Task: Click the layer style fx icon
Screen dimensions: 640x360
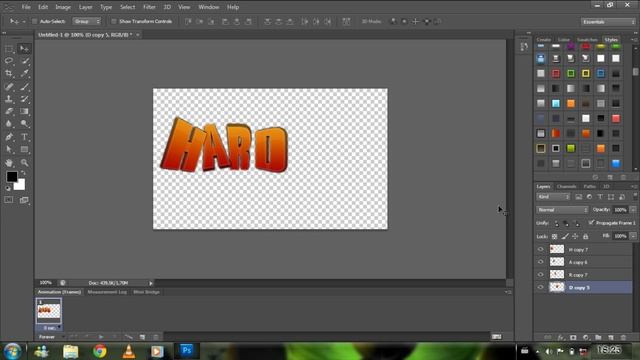Action: point(561,338)
